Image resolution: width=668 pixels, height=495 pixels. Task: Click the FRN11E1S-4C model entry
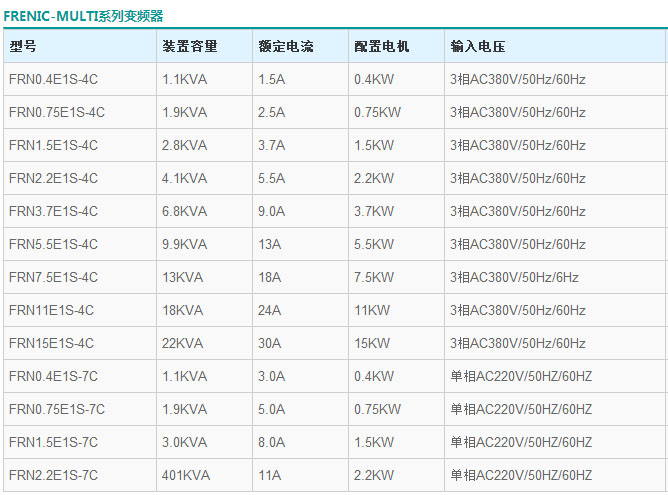pyautogui.click(x=51, y=310)
